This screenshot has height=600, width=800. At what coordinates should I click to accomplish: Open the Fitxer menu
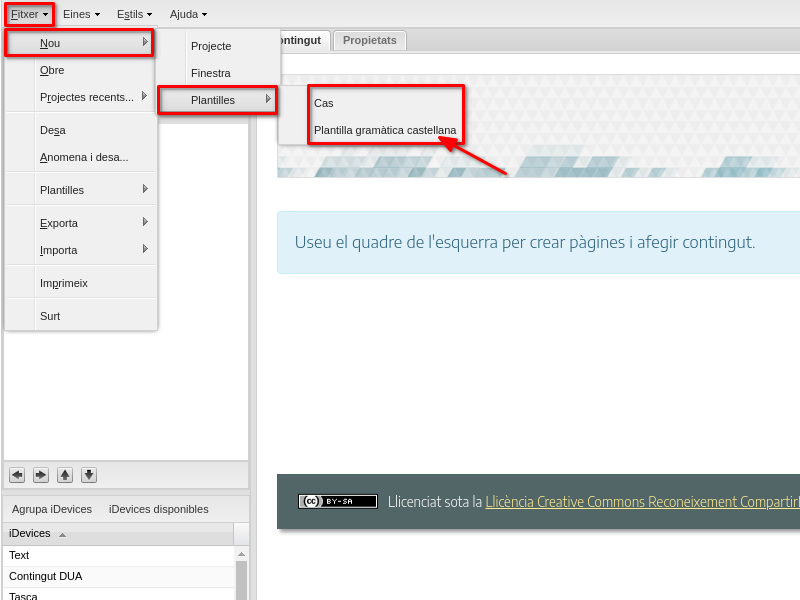[x=29, y=14]
